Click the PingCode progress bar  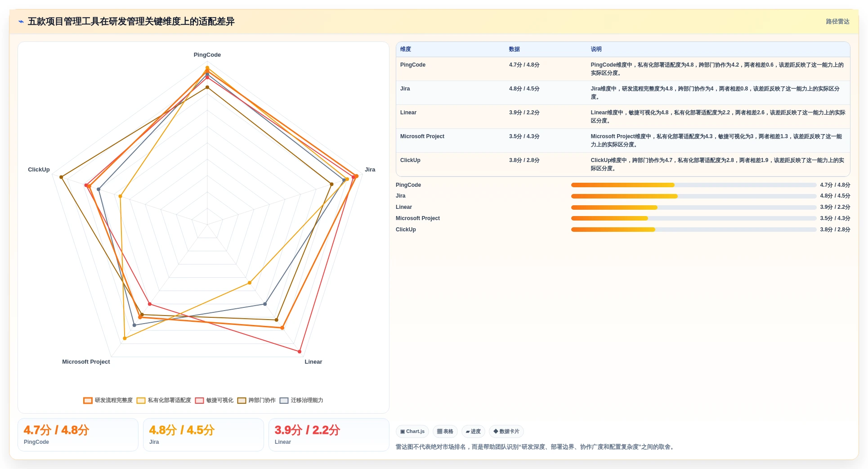(x=694, y=185)
